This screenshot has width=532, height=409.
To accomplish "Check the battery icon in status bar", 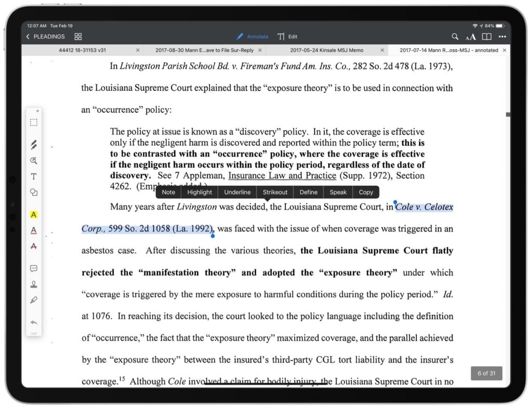I will [500, 26].
